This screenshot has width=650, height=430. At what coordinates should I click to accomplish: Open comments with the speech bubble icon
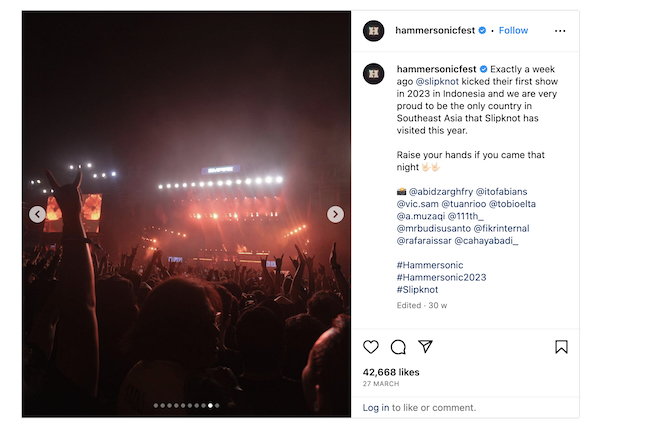[x=398, y=347]
